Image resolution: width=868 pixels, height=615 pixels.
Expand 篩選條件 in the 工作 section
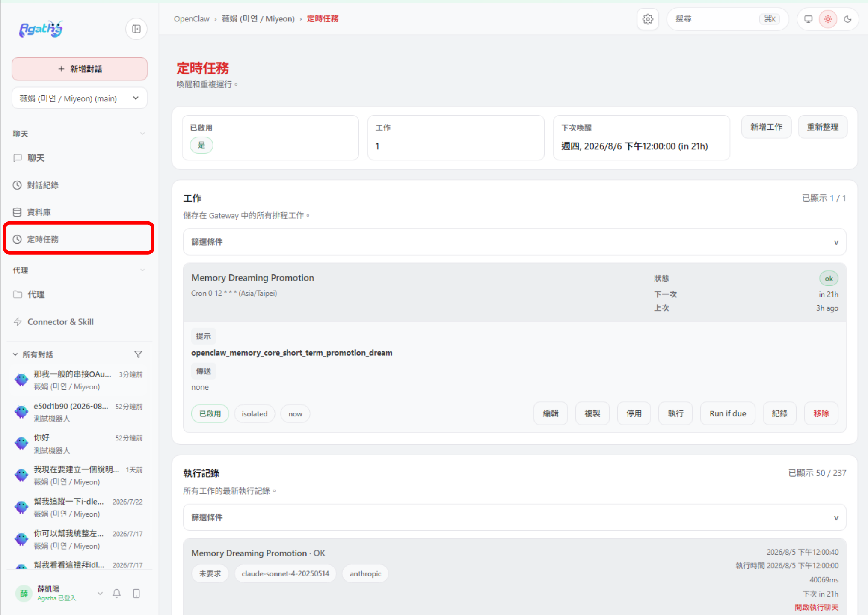click(514, 242)
